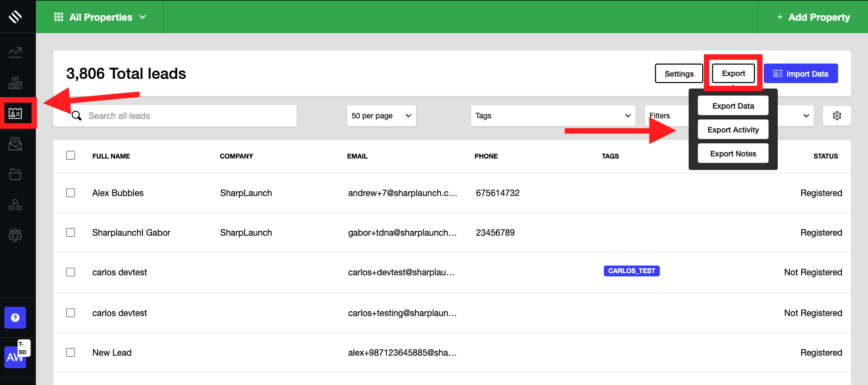Select the leads contact card sidebar icon

click(x=15, y=113)
